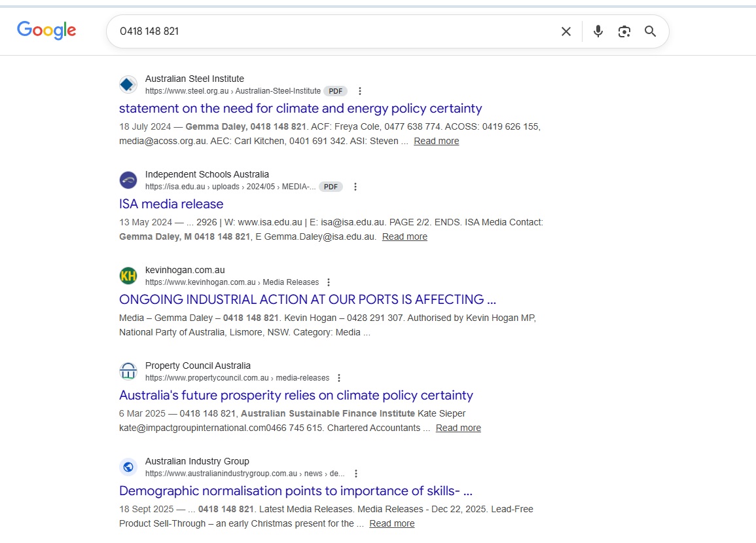Start a voice search with microphone
Screen dimensions: 756x543
coord(598,31)
